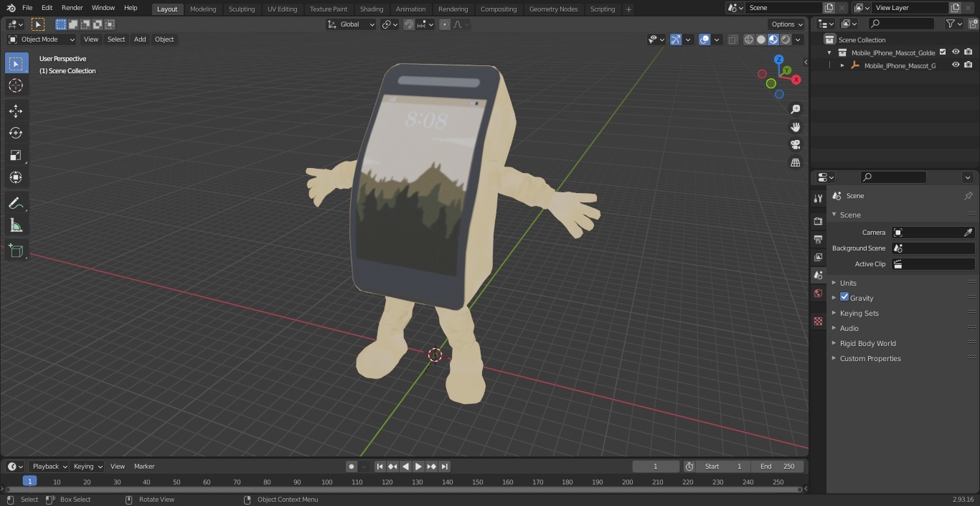980x506 pixels.
Task: Toggle the Gravity checkbox
Action: coord(844,297)
